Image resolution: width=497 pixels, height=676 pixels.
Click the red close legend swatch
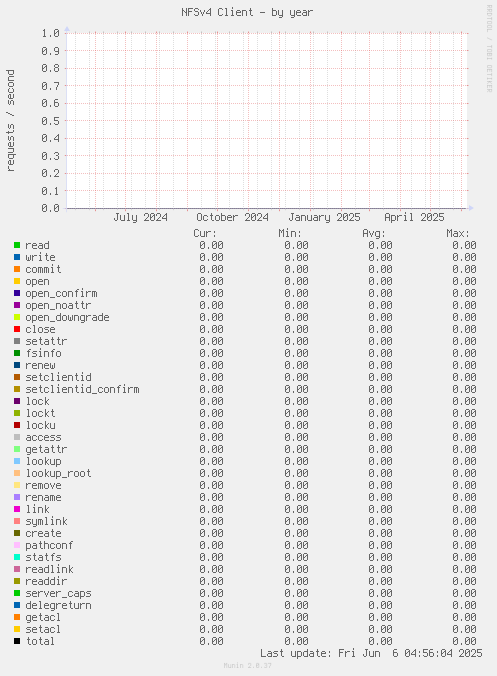pos(17,329)
